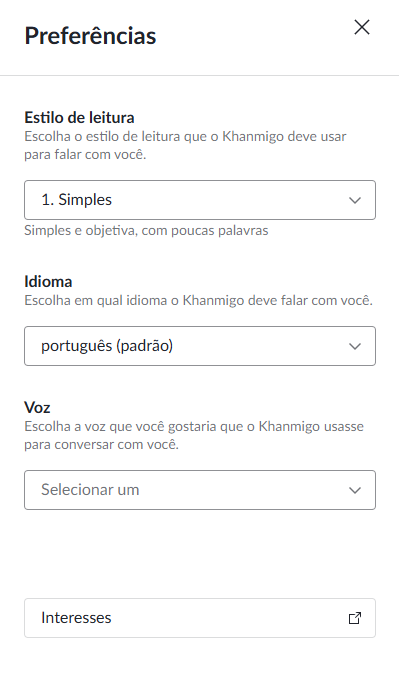399x675 pixels.
Task: Click the chevron arrow beside Selecionar um
Action: coord(355,490)
